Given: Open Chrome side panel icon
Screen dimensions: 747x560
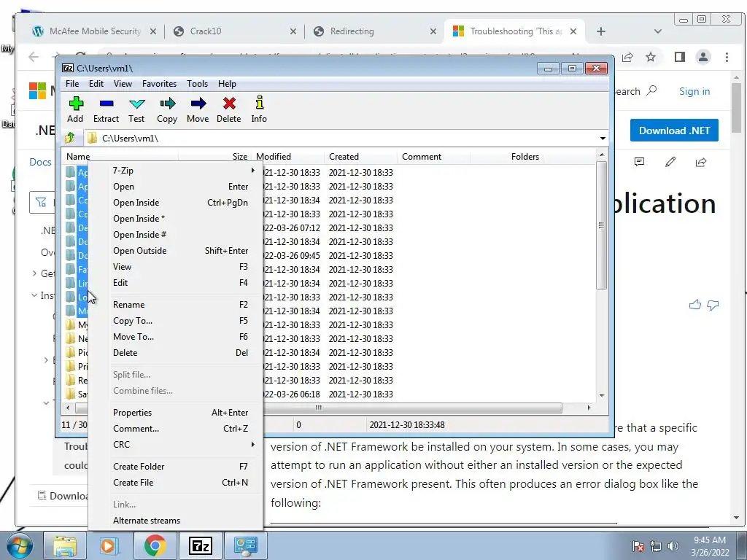Looking at the screenshot, I should pyautogui.click(x=679, y=57).
